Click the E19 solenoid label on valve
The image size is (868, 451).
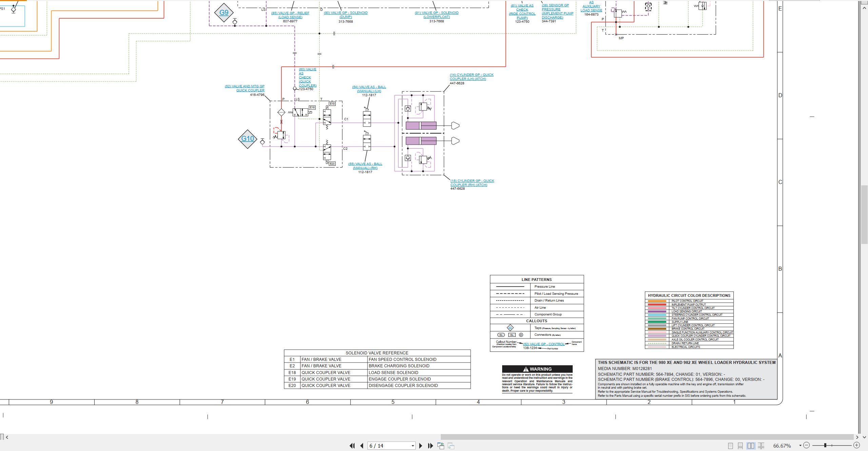332,104
